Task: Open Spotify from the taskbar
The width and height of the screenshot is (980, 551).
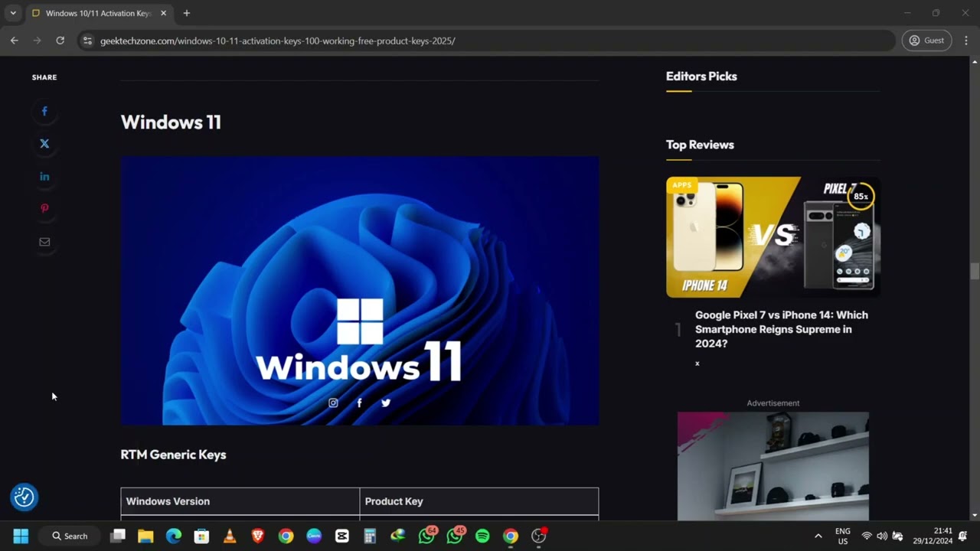Action: tap(482, 536)
